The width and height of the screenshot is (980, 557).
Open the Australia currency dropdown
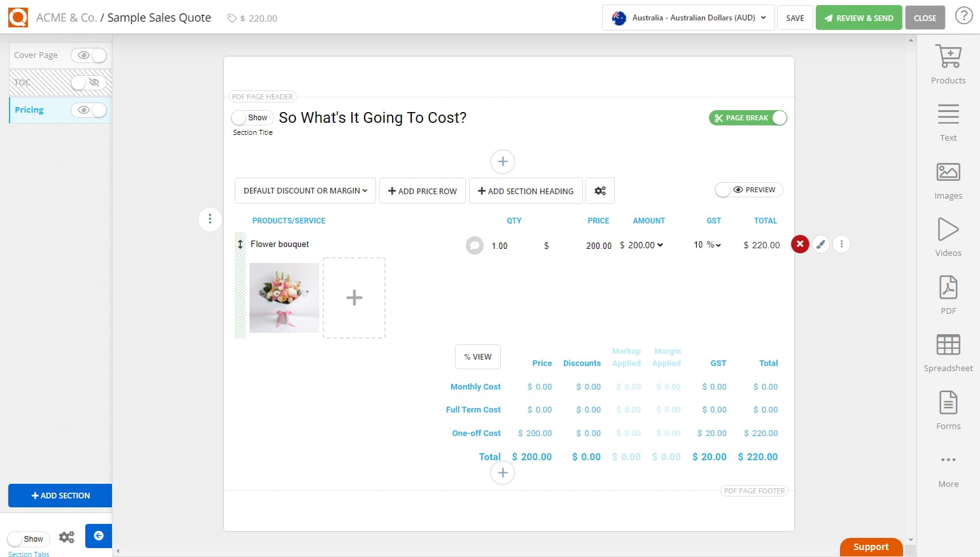tap(687, 18)
